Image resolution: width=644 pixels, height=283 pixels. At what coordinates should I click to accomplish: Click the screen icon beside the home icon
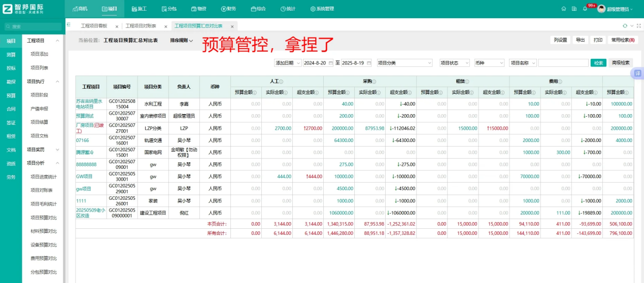tap(574, 9)
